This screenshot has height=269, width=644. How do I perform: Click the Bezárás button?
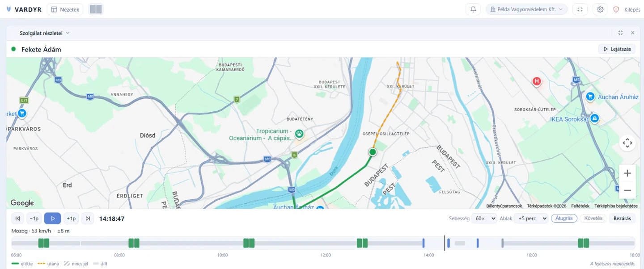(x=622, y=219)
